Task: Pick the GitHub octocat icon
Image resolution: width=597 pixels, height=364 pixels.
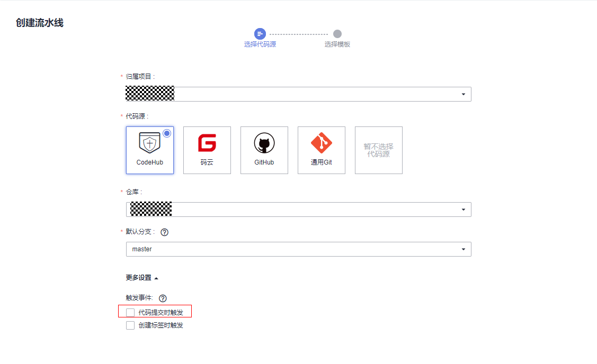Action: click(264, 143)
